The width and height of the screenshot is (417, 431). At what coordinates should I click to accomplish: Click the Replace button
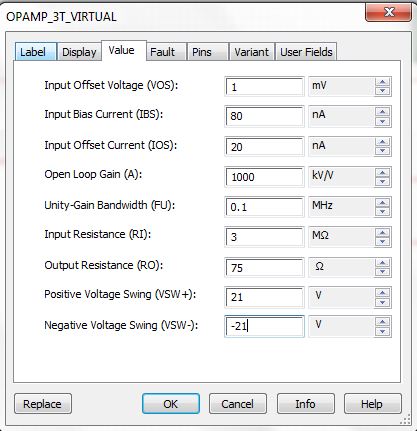point(43,404)
